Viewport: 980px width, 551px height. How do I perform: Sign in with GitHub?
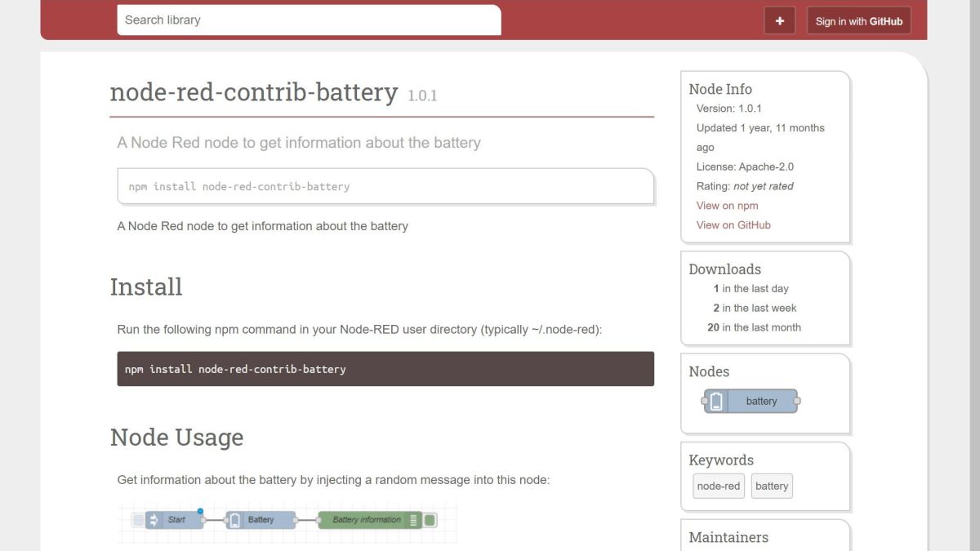pyautogui.click(x=858, y=20)
